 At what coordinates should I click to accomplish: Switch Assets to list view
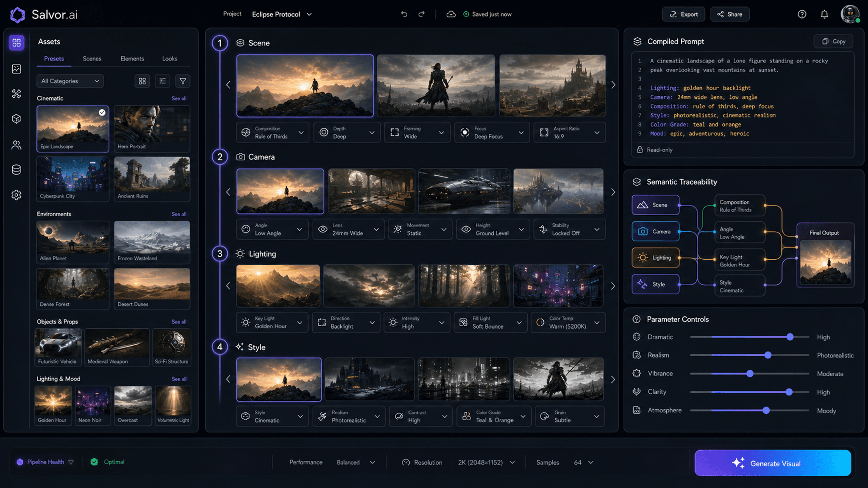pos(162,81)
